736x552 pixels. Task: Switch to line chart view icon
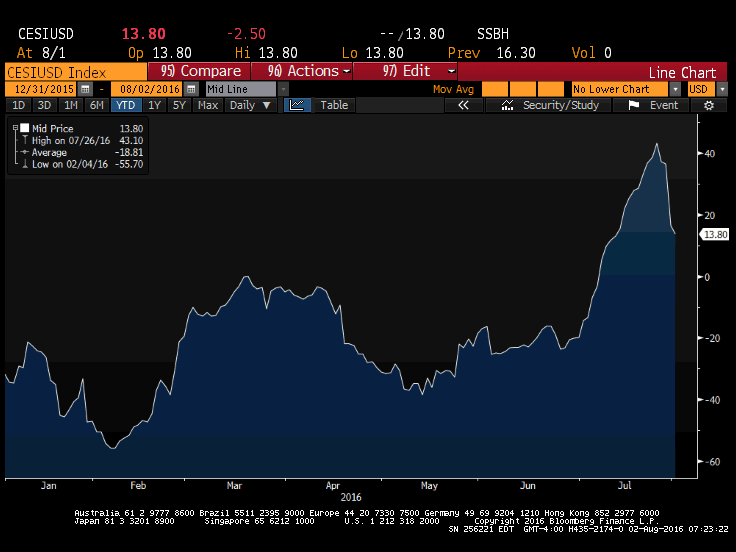pos(296,105)
